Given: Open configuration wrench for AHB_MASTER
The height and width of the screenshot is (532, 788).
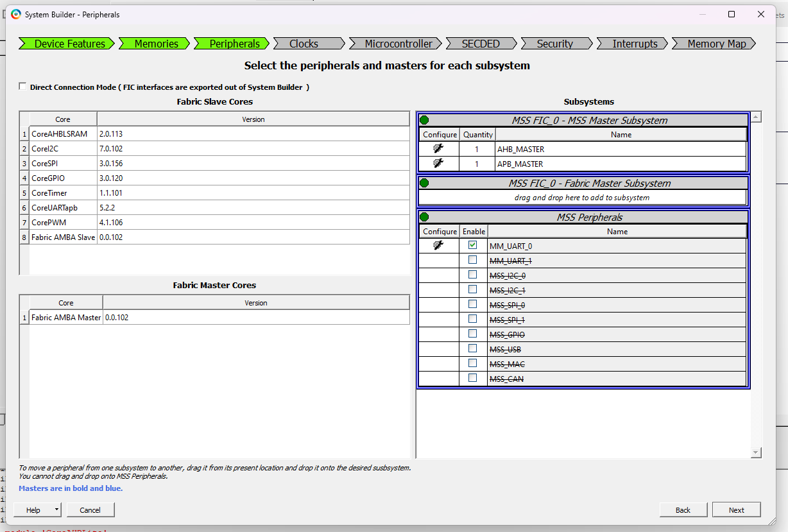Looking at the screenshot, I should pos(440,148).
